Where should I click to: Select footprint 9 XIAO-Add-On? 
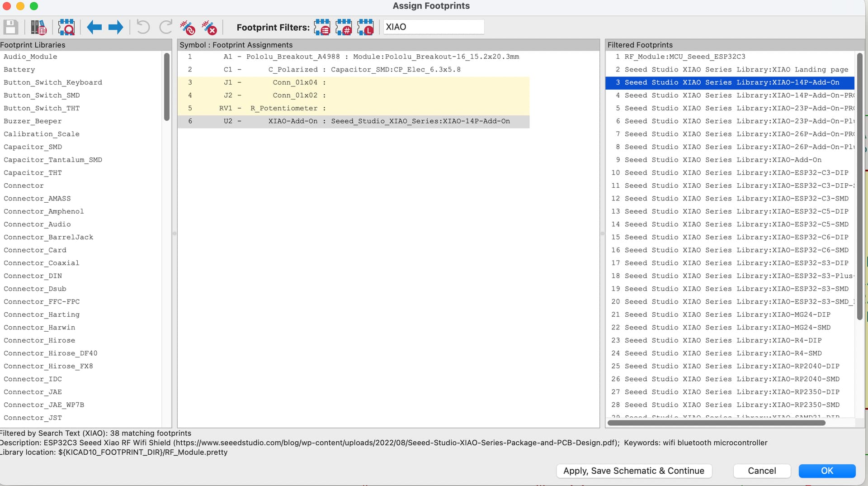[730, 160]
